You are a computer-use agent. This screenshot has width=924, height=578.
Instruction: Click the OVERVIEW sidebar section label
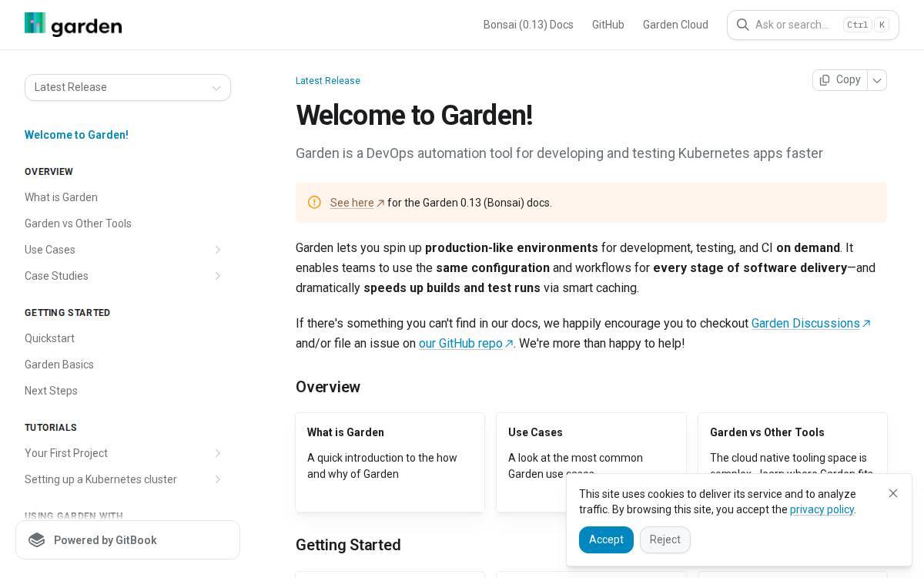(x=49, y=172)
